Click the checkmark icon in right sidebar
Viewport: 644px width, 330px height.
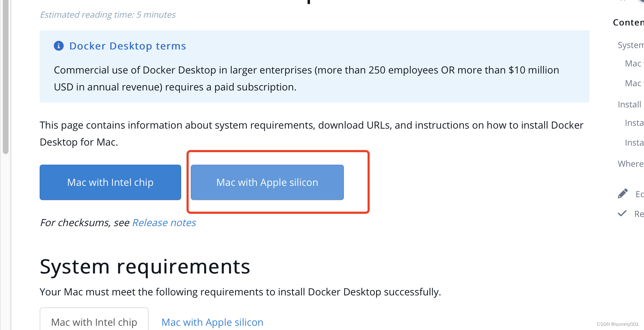point(622,213)
